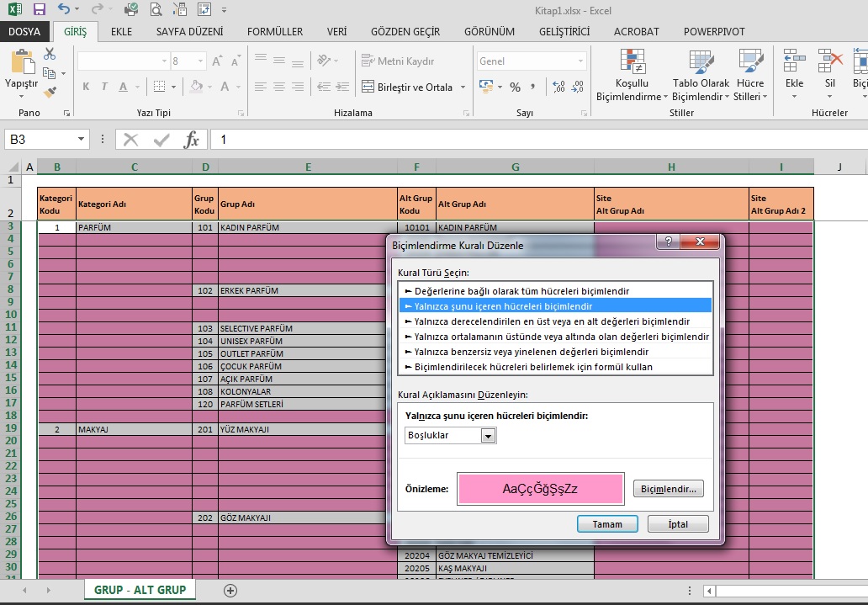Click the Biçimlendir... button

point(668,489)
